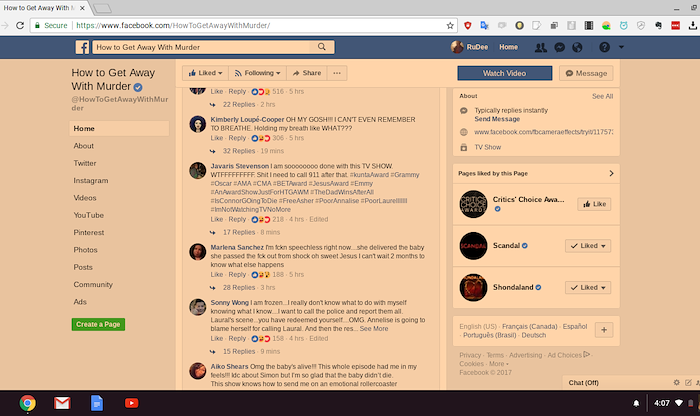
Task: Like the Critics' Choice Awards page
Action: (x=594, y=204)
